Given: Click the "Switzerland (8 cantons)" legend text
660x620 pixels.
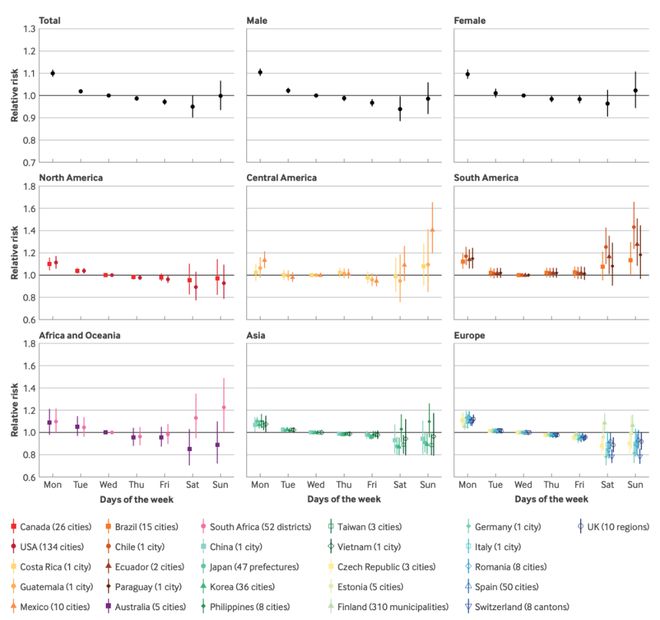Looking at the screenshot, I should pos(522,607).
